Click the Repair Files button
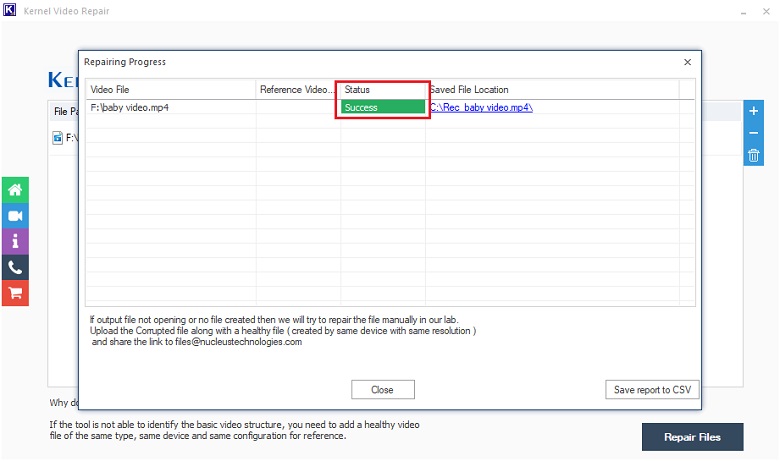Screen dimensions: 780x461 [x=692, y=437]
